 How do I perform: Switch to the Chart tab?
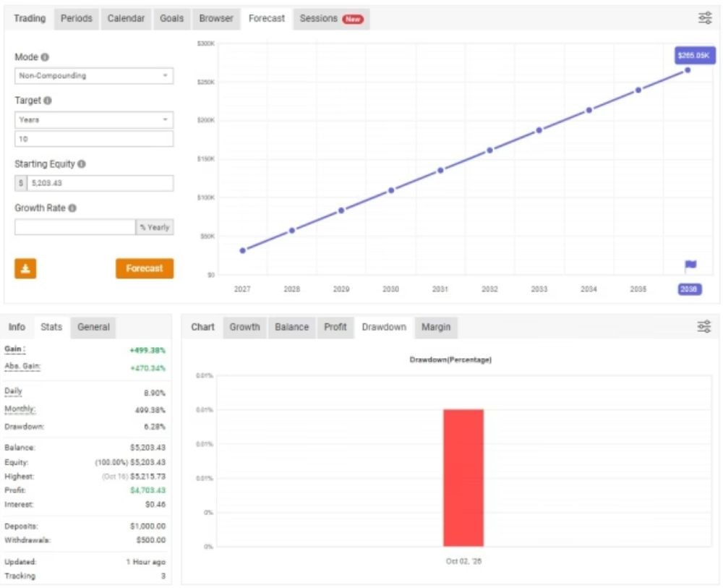[x=203, y=327]
